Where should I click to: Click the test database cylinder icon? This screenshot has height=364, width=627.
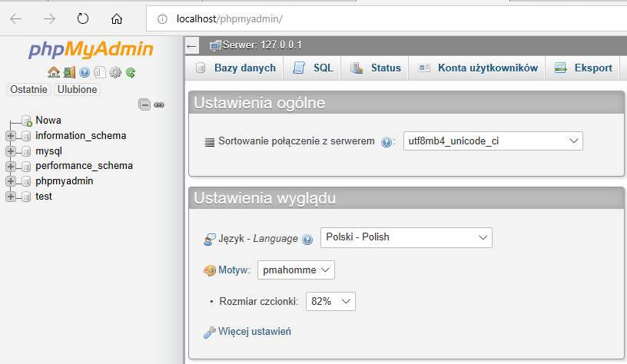26,197
